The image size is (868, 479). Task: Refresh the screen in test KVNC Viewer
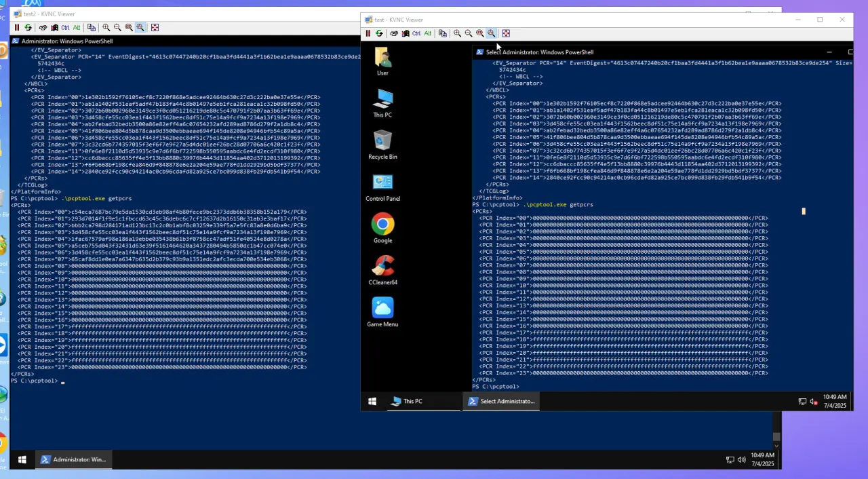click(379, 33)
